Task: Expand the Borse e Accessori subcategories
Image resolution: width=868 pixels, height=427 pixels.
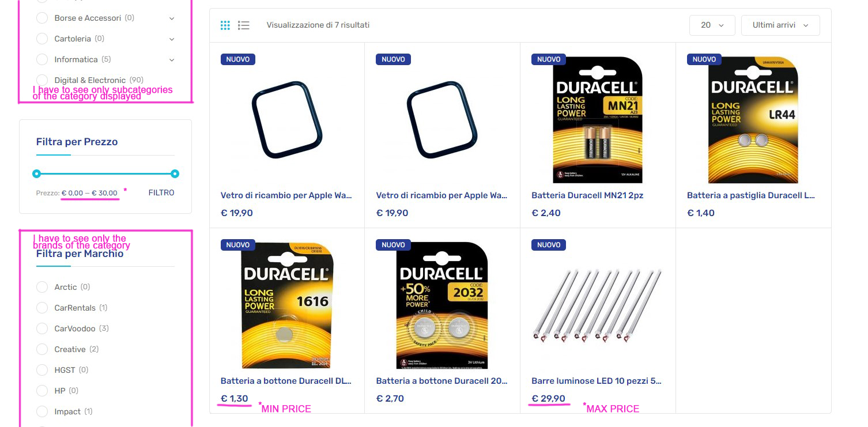Action: click(172, 18)
